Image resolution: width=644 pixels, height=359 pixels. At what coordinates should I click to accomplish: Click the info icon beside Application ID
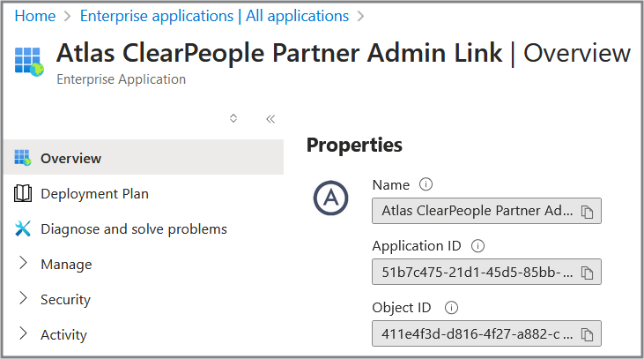point(478,246)
